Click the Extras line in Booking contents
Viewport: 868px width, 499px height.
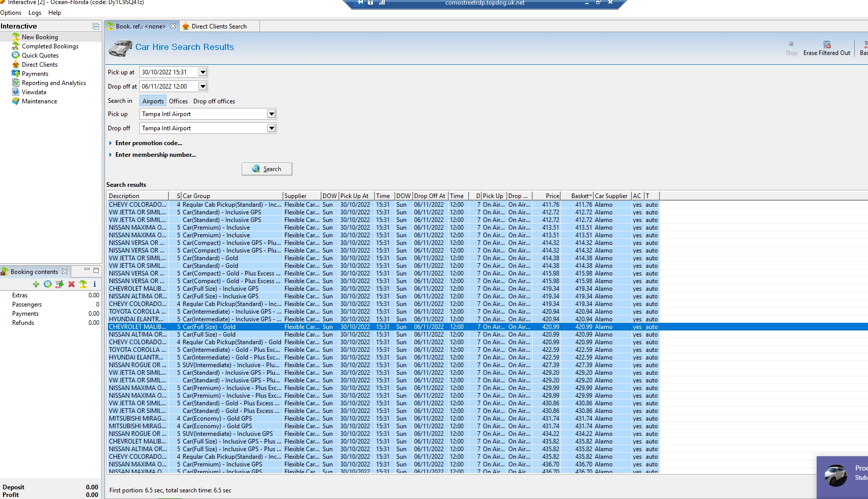(51, 295)
